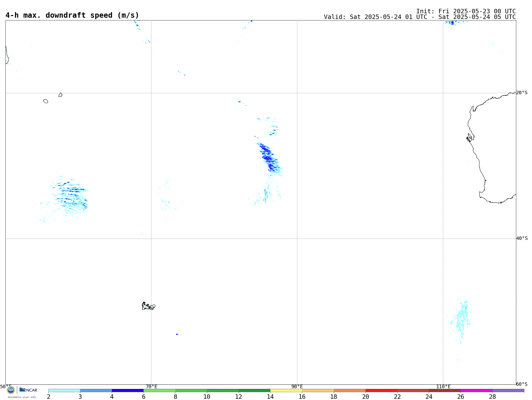532x400 pixels.
Task: Click the western Australia coastline outline
Action: [x=491, y=148]
